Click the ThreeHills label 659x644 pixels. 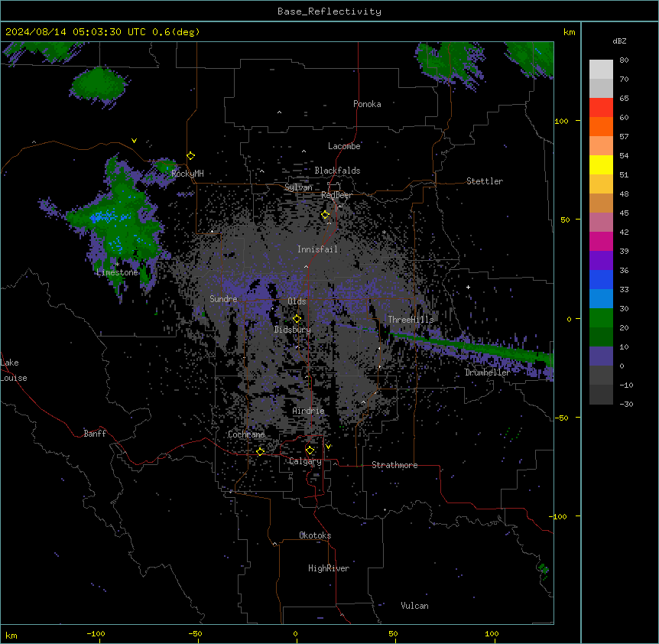click(411, 320)
